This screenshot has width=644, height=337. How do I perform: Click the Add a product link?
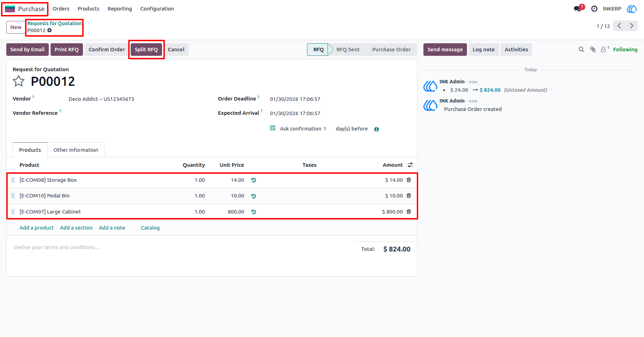(37, 228)
